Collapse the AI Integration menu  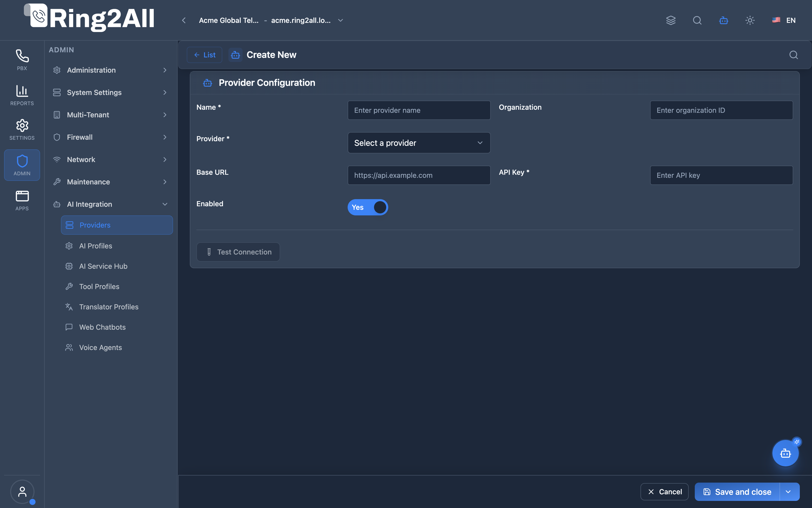coord(110,204)
